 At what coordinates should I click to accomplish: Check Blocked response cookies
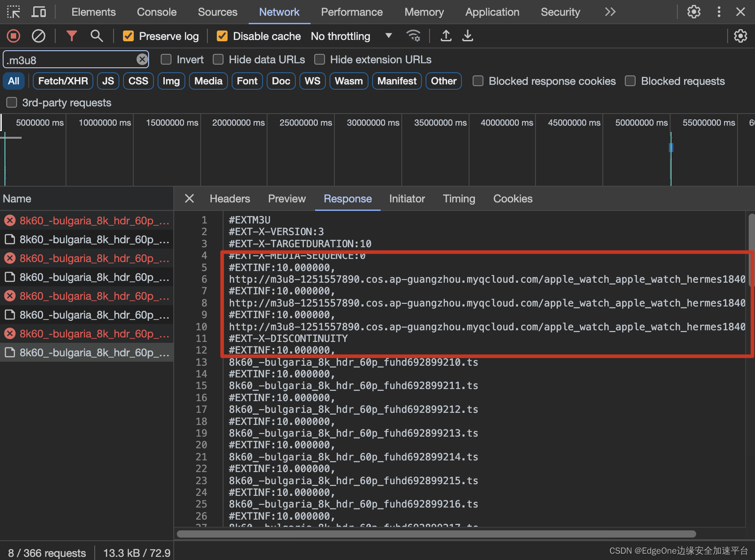[478, 81]
